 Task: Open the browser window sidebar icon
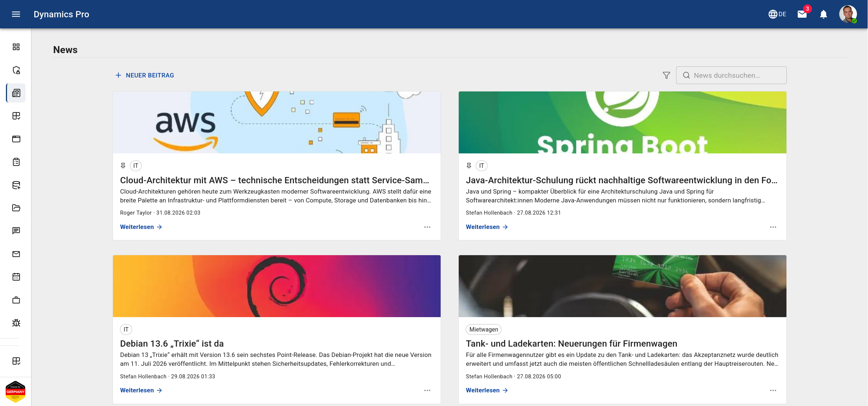pos(16,139)
